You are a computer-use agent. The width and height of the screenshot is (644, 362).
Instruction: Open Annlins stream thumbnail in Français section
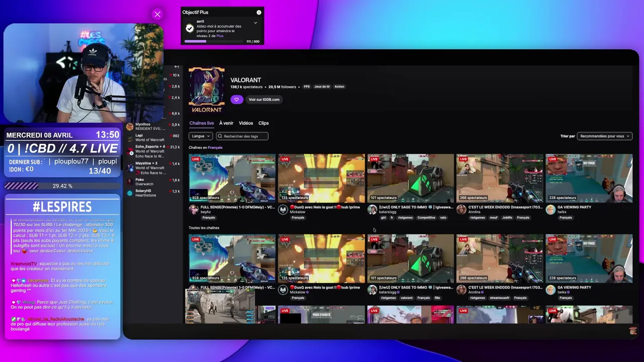pos(500,178)
